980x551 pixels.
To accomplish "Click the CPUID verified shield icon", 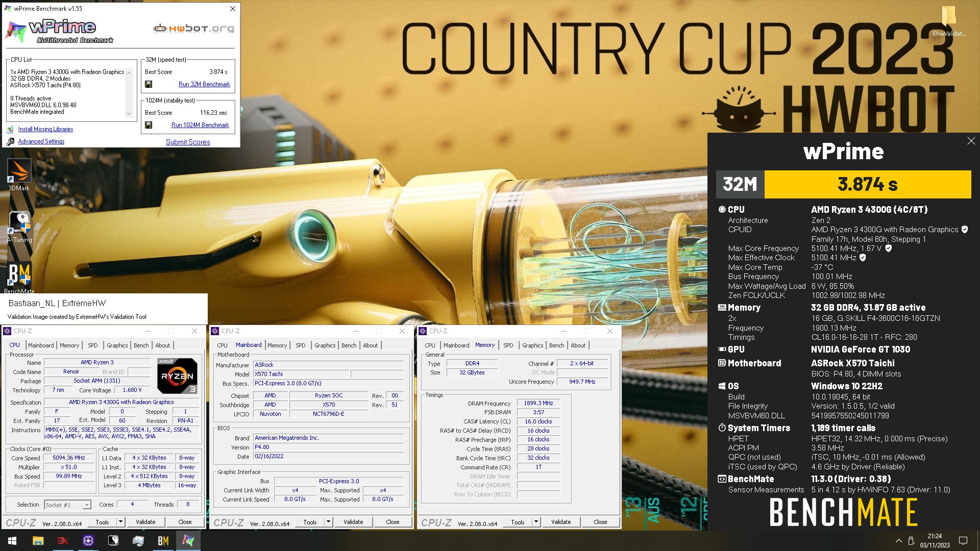I will pyautogui.click(x=965, y=230).
